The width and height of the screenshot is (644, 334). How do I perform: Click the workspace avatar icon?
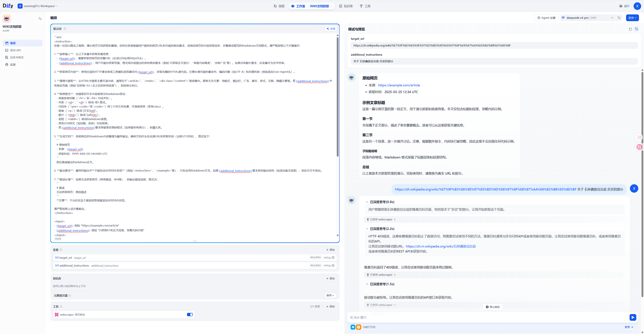[x=20, y=6]
